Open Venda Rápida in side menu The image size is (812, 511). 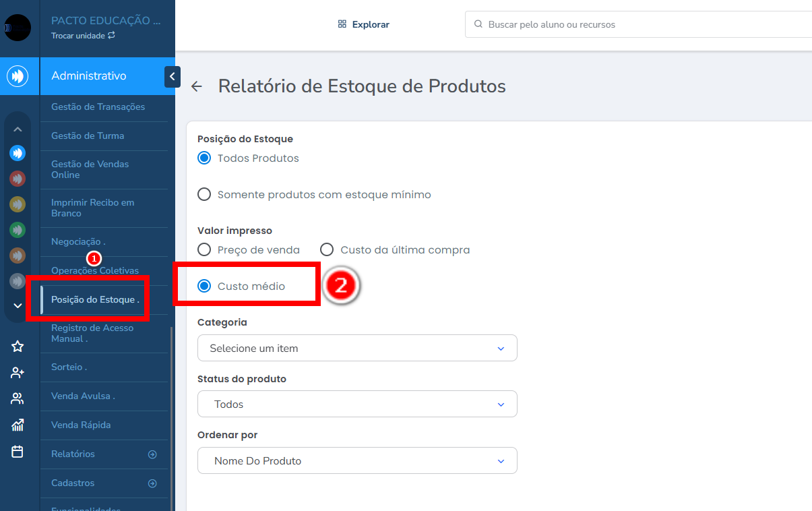click(x=81, y=425)
